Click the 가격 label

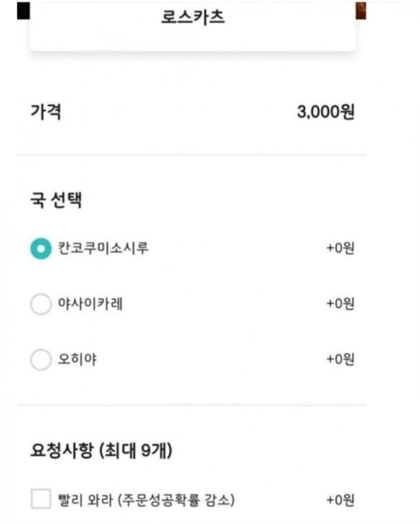click(46, 112)
